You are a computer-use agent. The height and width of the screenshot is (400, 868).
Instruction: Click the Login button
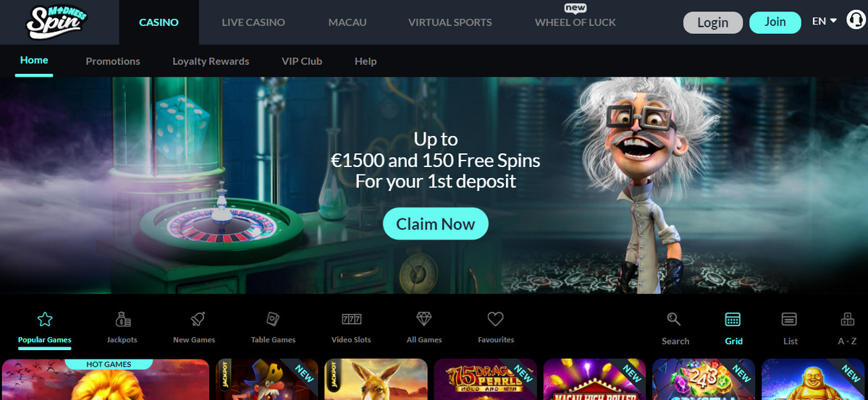[713, 22]
